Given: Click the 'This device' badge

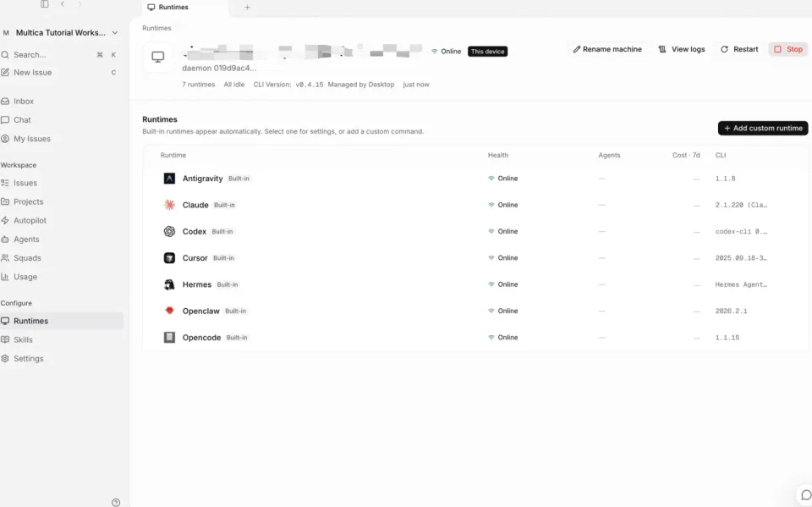Looking at the screenshot, I should (487, 52).
